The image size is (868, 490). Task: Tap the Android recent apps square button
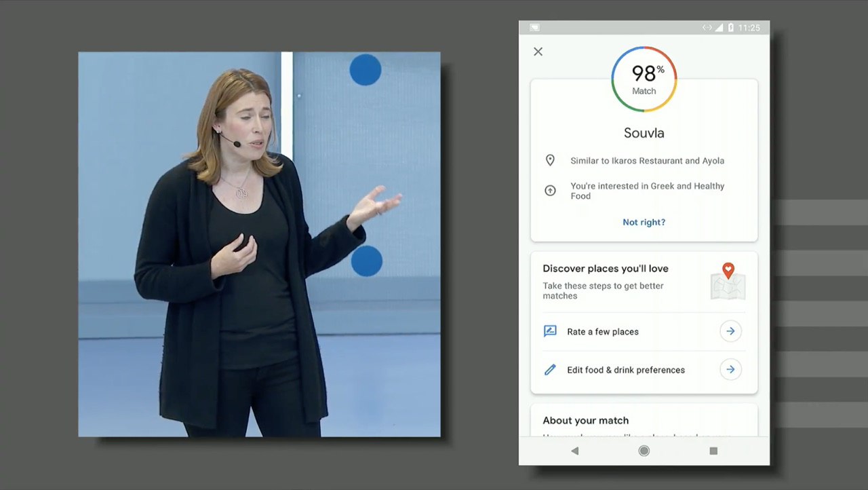click(x=713, y=451)
